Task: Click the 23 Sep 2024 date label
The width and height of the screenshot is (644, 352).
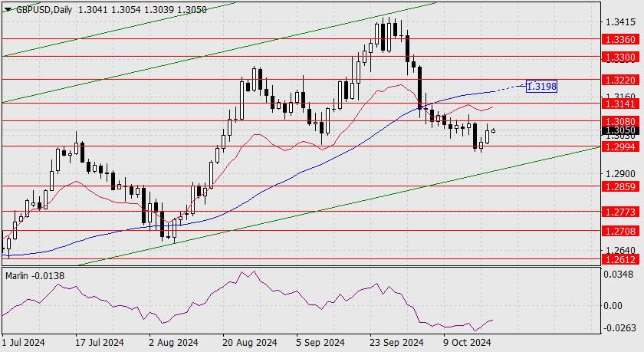Action: [x=396, y=343]
